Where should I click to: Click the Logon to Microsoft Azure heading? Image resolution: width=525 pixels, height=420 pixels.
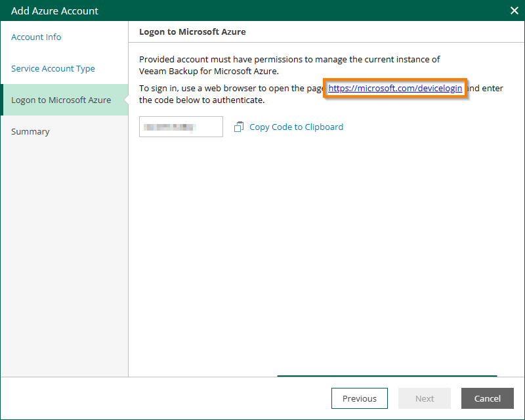[192, 31]
